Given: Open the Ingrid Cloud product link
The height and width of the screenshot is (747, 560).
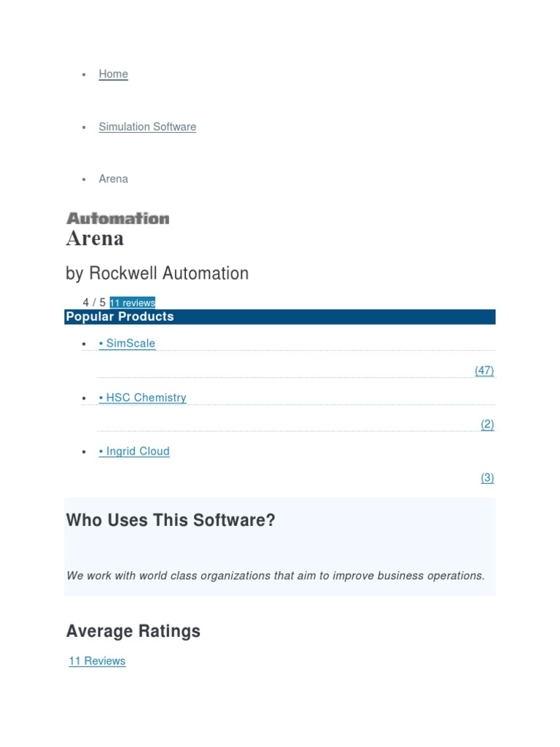Looking at the screenshot, I should 134,452.
